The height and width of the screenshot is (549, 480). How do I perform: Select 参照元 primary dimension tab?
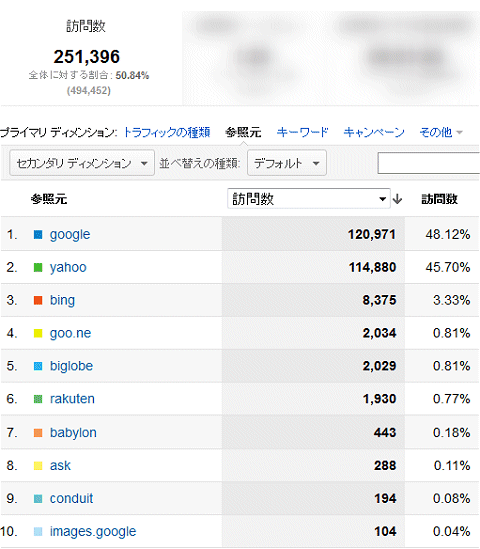(x=243, y=132)
